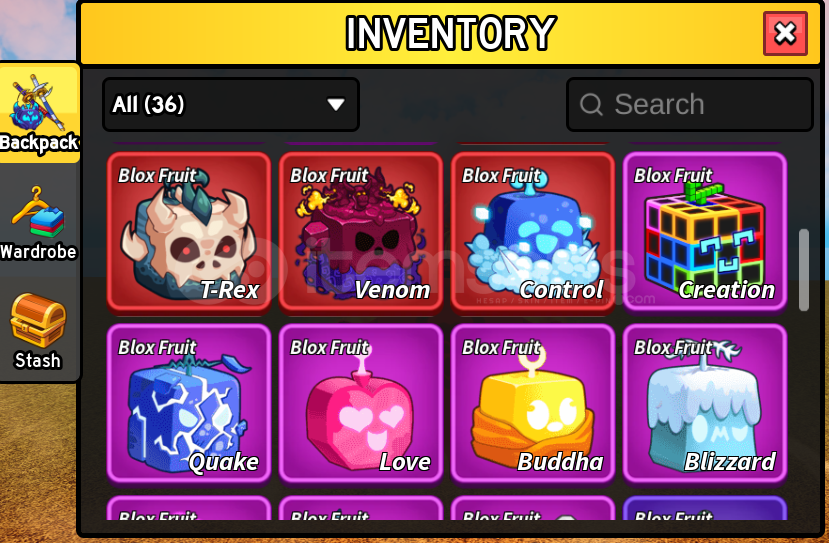
Task: Focus the Search input field
Action: click(x=689, y=104)
